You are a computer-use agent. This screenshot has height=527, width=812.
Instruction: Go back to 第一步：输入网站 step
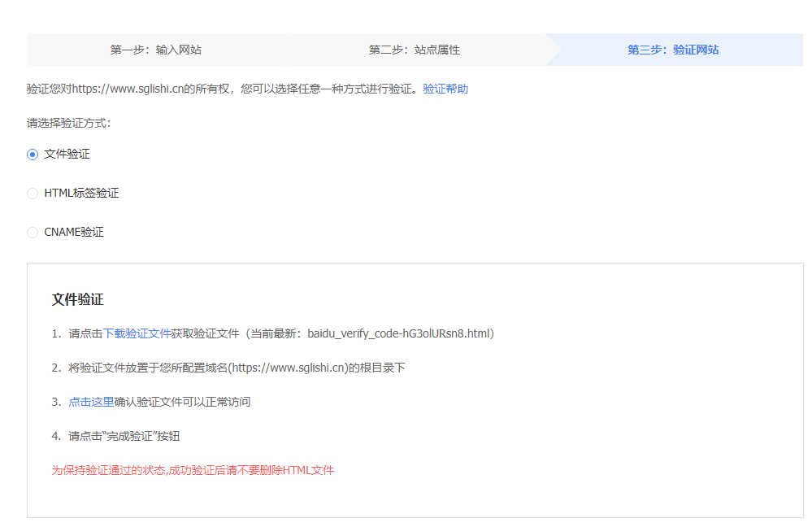(x=156, y=50)
